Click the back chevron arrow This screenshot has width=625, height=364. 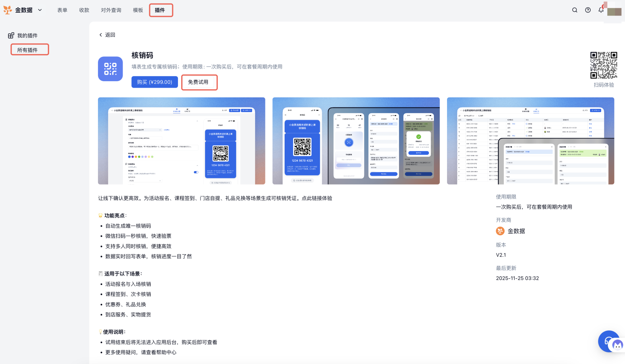coord(101,35)
